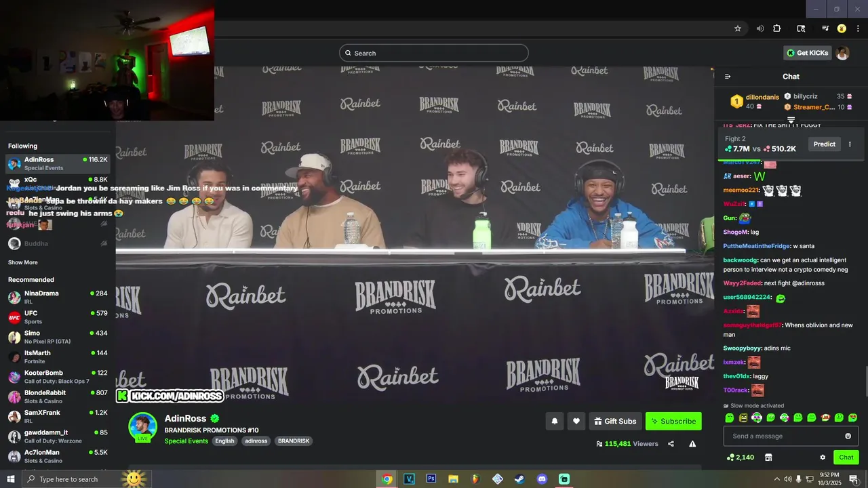Open KooterBomb recommended channel

coord(58,376)
